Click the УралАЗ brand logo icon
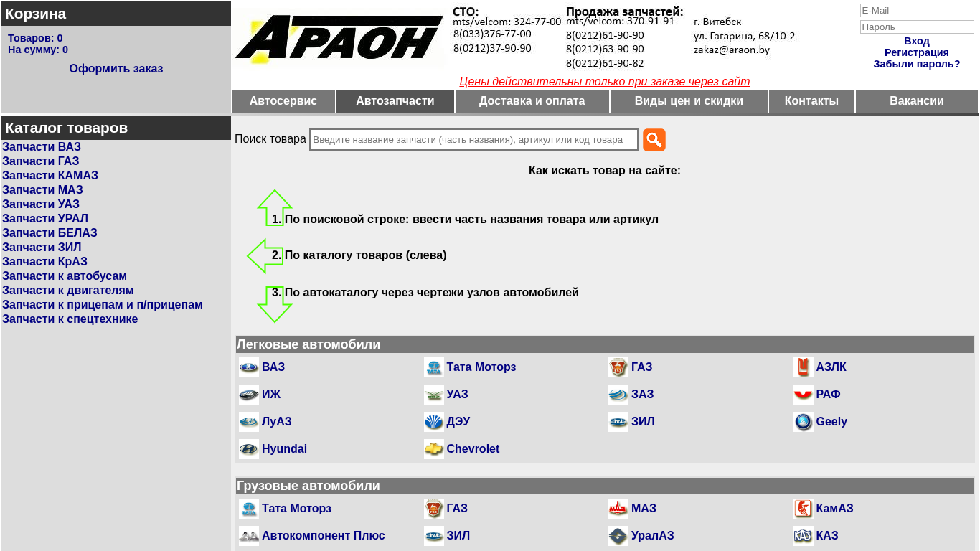Viewport: 980px width, 551px height. pyautogui.click(x=618, y=536)
